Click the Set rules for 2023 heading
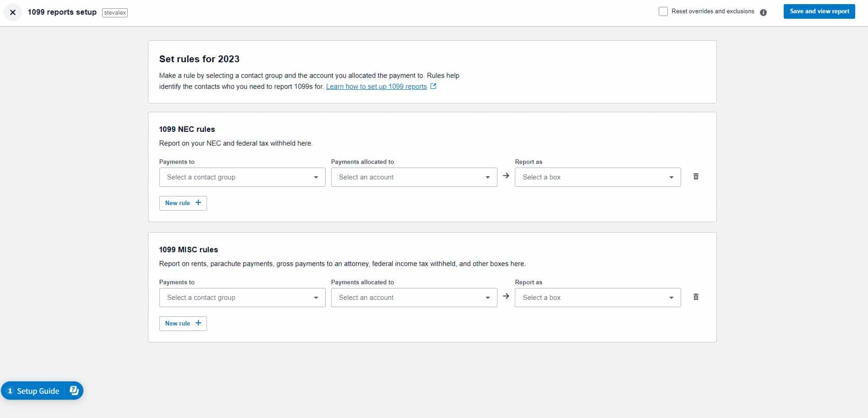 coord(199,59)
